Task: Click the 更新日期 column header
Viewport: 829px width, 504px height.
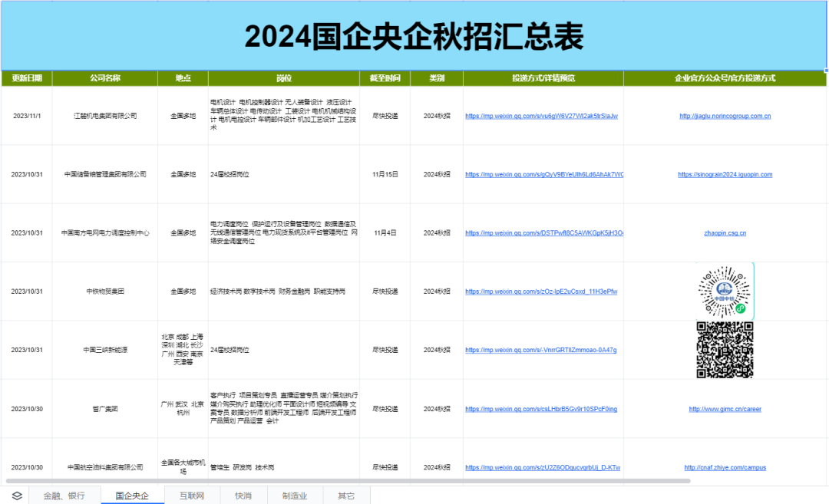Action: (27, 78)
